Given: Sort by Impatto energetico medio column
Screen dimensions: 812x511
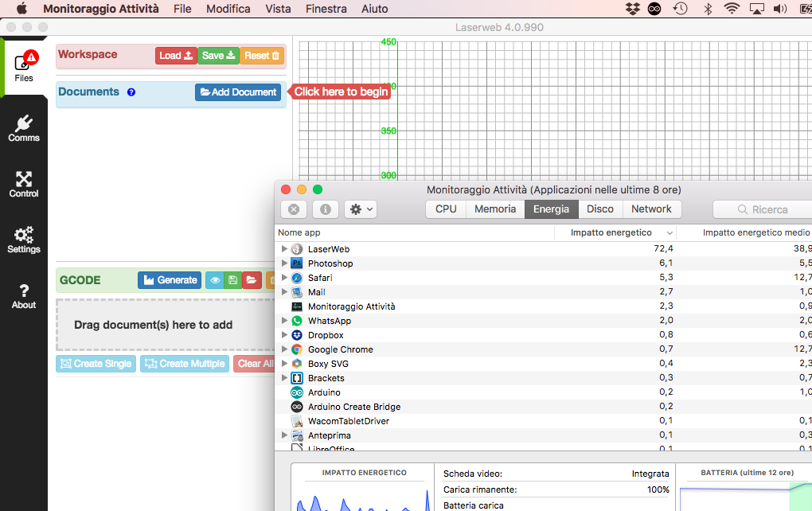Looking at the screenshot, I should tap(744, 232).
